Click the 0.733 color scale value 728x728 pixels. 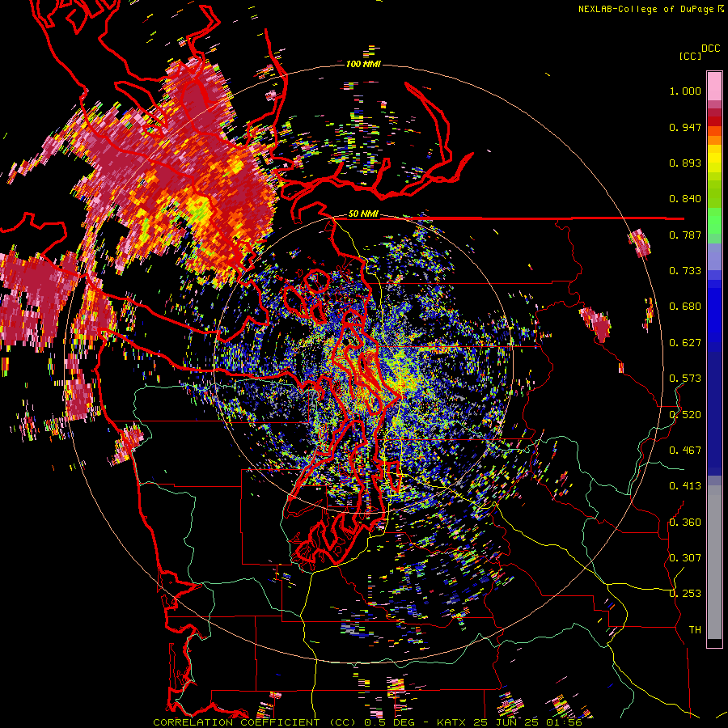coord(685,271)
